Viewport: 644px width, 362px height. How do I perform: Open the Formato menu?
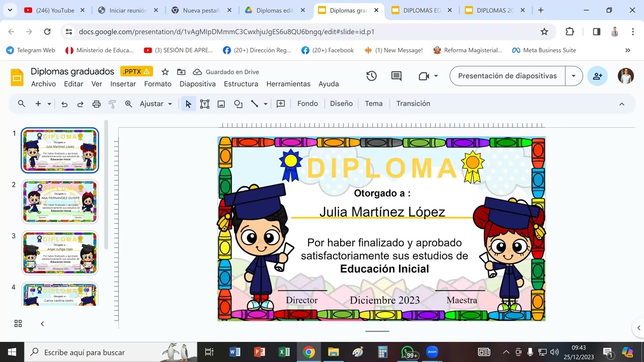(x=158, y=84)
